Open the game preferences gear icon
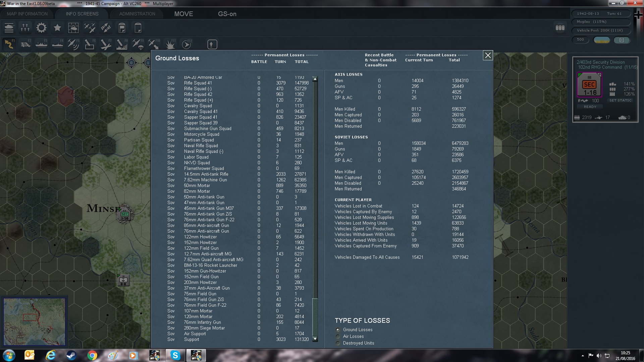The image size is (644, 362). click(x=41, y=28)
